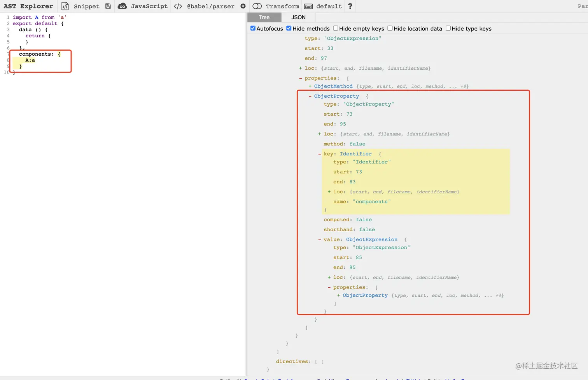Screen dimensions: 588x380
Task: Open the @babel/parser parser menu
Action: tap(211, 6)
